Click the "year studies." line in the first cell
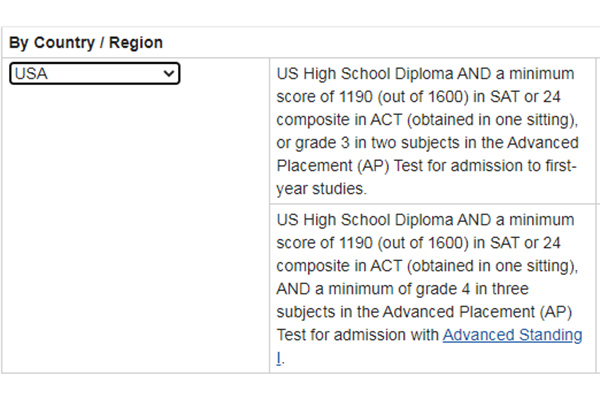 click(321, 189)
